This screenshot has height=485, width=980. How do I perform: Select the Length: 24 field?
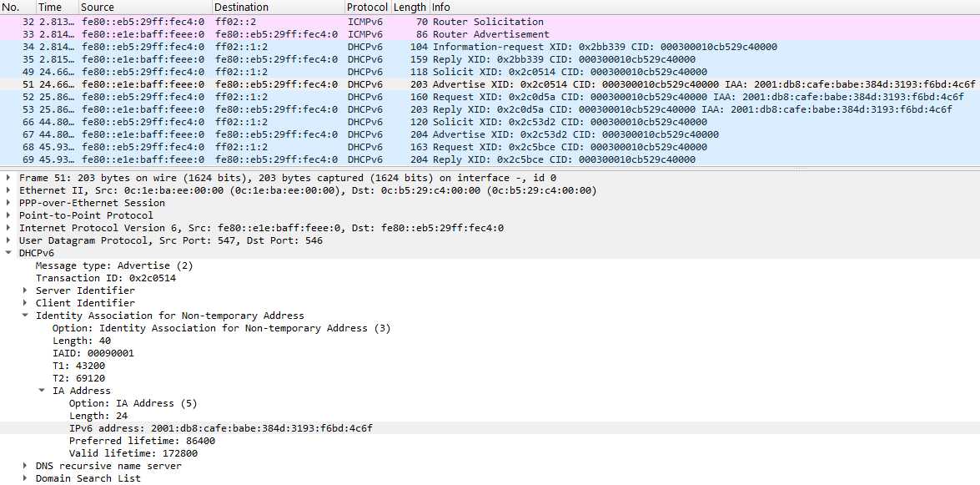pos(98,416)
